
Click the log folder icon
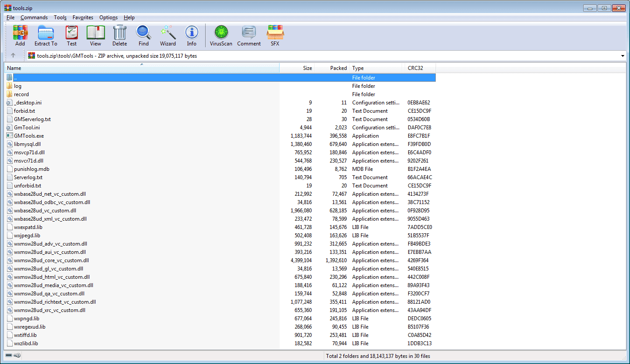coord(10,86)
